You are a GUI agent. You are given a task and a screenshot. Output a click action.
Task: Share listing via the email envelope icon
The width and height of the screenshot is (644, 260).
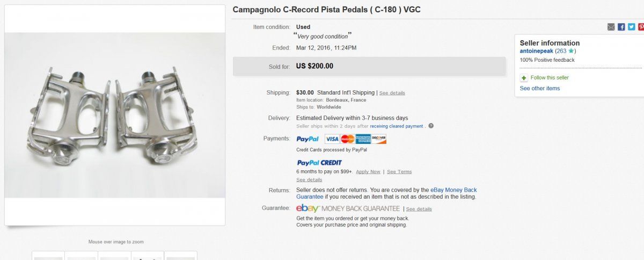point(611,27)
